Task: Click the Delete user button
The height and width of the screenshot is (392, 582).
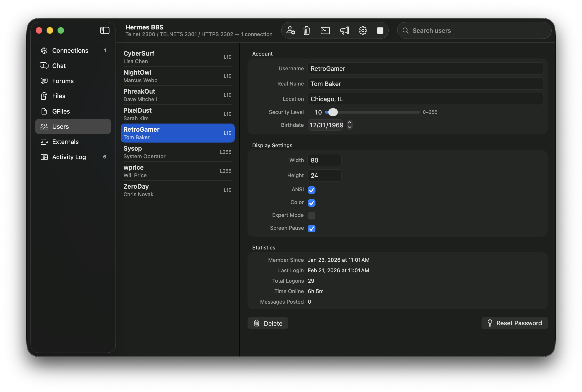Action: pos(268,323)
